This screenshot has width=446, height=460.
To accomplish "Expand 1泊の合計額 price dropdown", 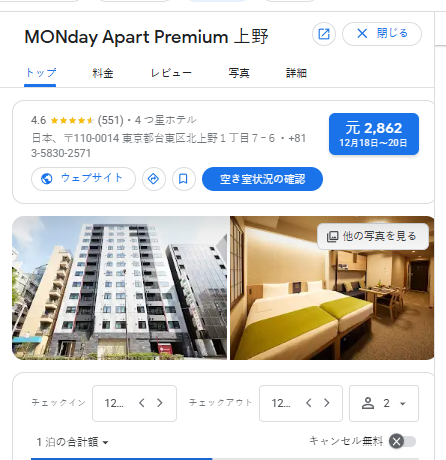I will click(x=72, y=442).
